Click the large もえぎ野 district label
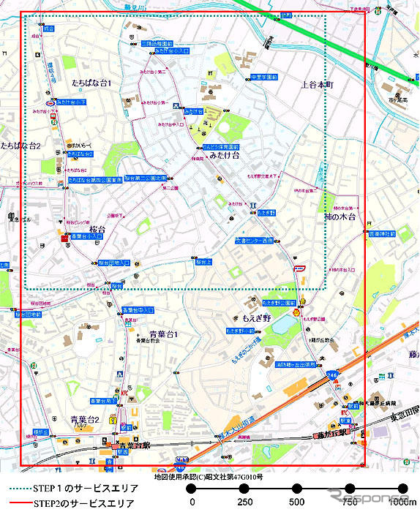 257,319
